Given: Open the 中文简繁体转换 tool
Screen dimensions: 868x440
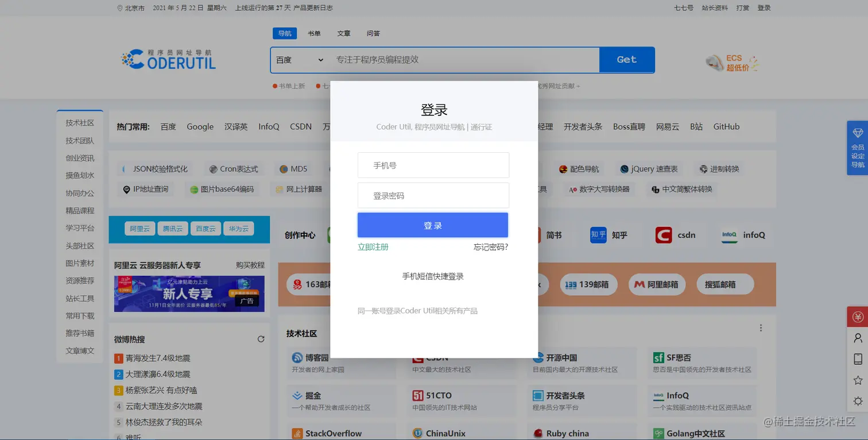Looking at the screenshot, I should pyautogui.click(x=682, y=189).
